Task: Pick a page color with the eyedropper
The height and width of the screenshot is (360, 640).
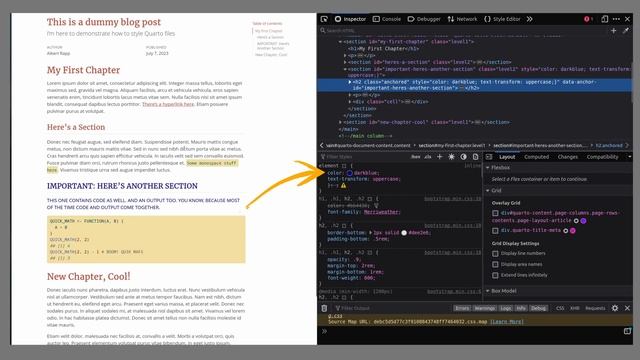Action: (x=626, y=30)
